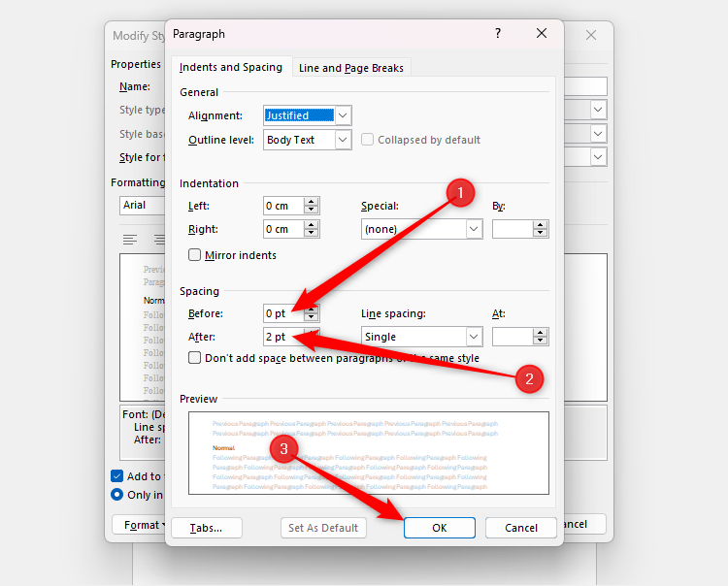Tick Don't add space between paragraphs checkbox
This screenshot has height=586, width=728.
click(x=194, y=358)
